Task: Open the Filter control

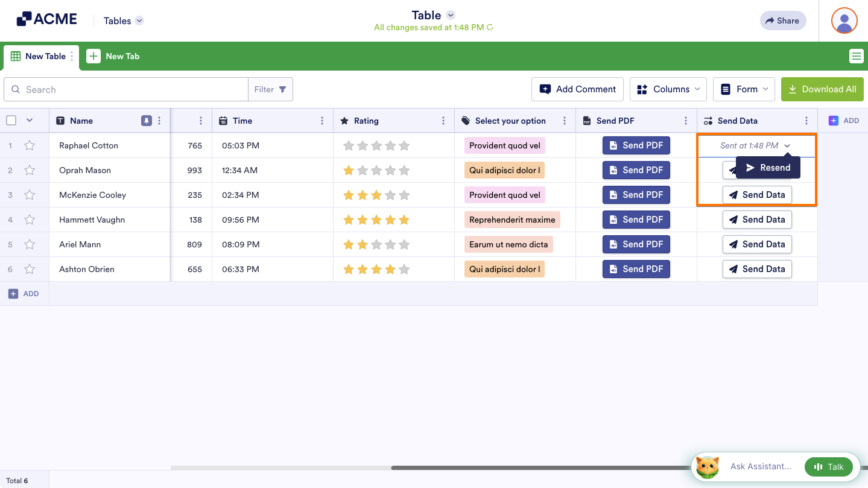Action: point(270,89)
